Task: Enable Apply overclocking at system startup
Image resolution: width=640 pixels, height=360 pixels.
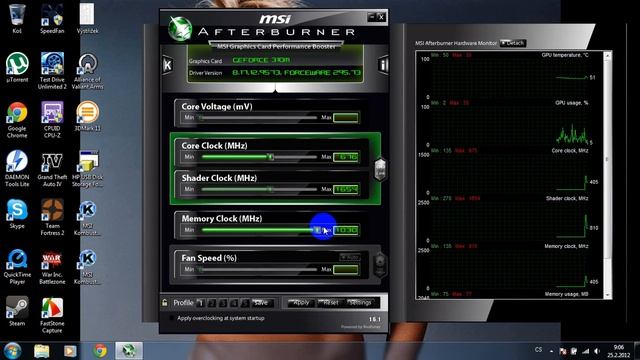Action: click(171, 318)
